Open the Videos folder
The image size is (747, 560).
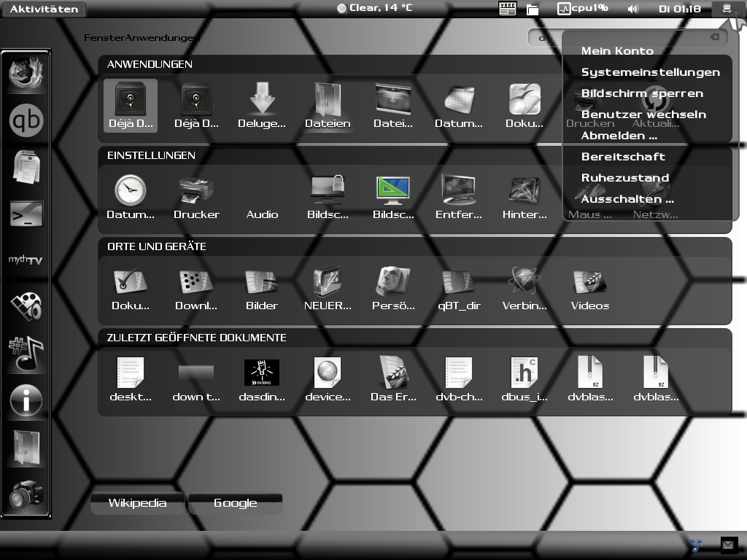click(x=590, y=288)
